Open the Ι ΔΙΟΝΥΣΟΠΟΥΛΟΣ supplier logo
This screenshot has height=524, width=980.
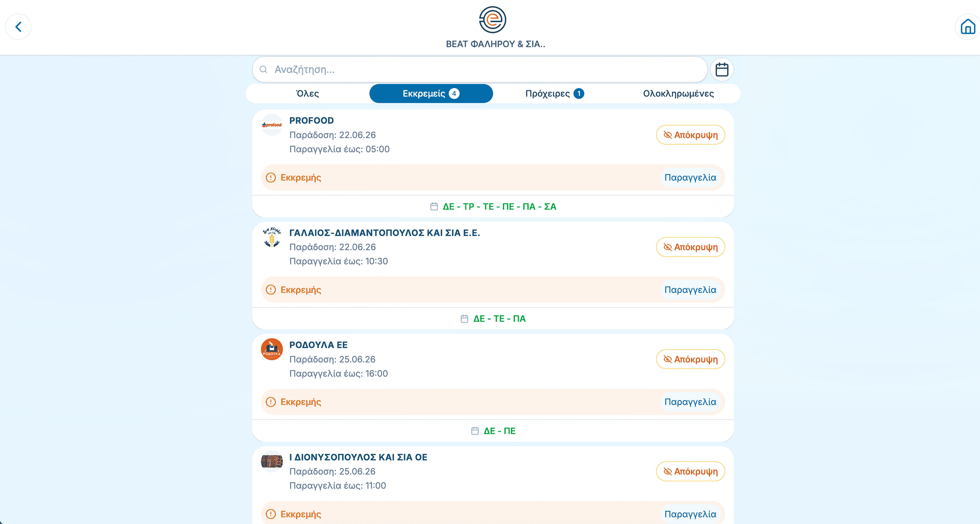pos(272,462)
